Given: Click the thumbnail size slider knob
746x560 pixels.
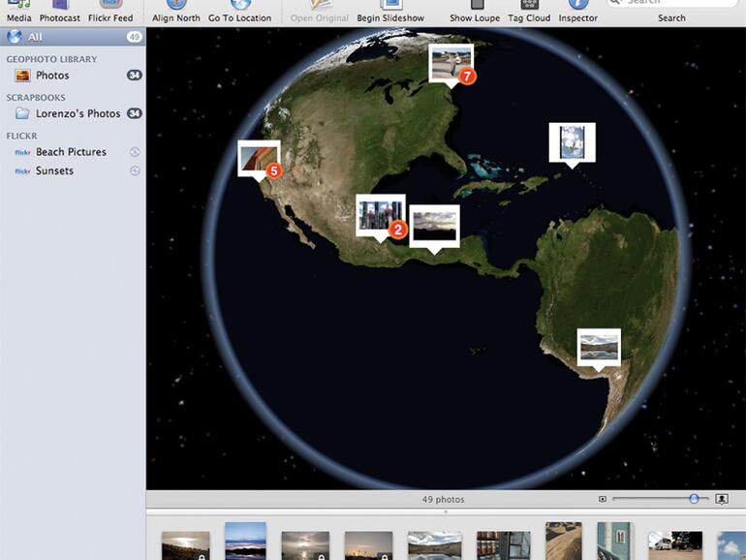Looking at the screenshot, I should coord(694,499).
